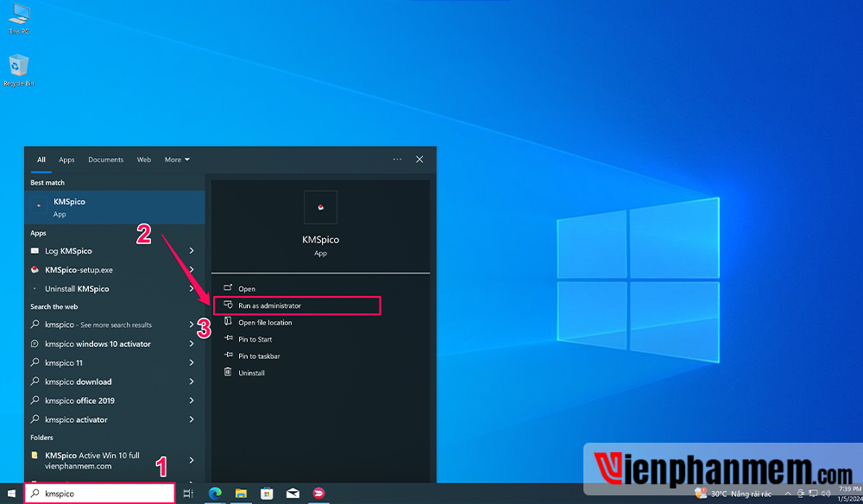Open the Recycle Bin desktop icon
This screenshot has height=504, width=863.
pos(18,69)
